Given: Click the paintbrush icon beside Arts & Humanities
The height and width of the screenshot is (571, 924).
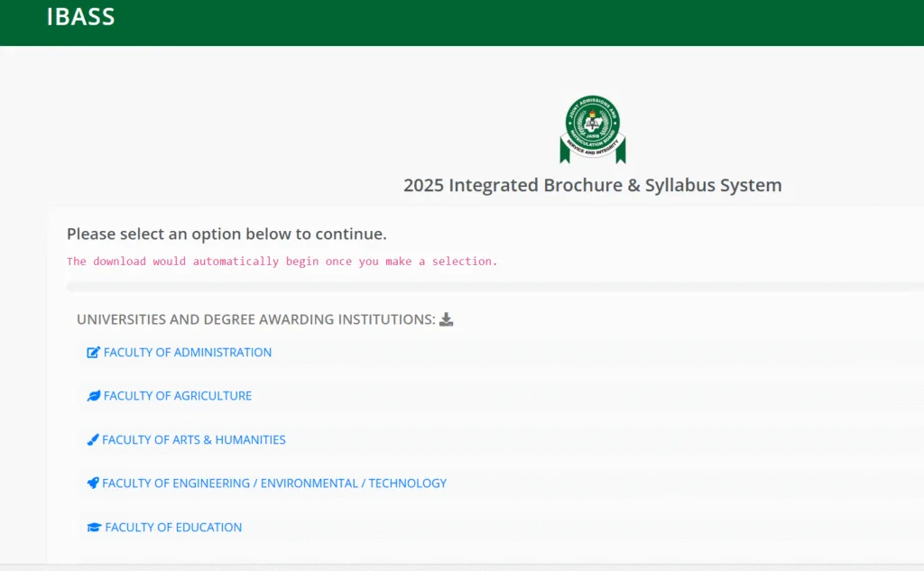Looking at the screenshot, I should pyautogui.click(x=93, y=439).
